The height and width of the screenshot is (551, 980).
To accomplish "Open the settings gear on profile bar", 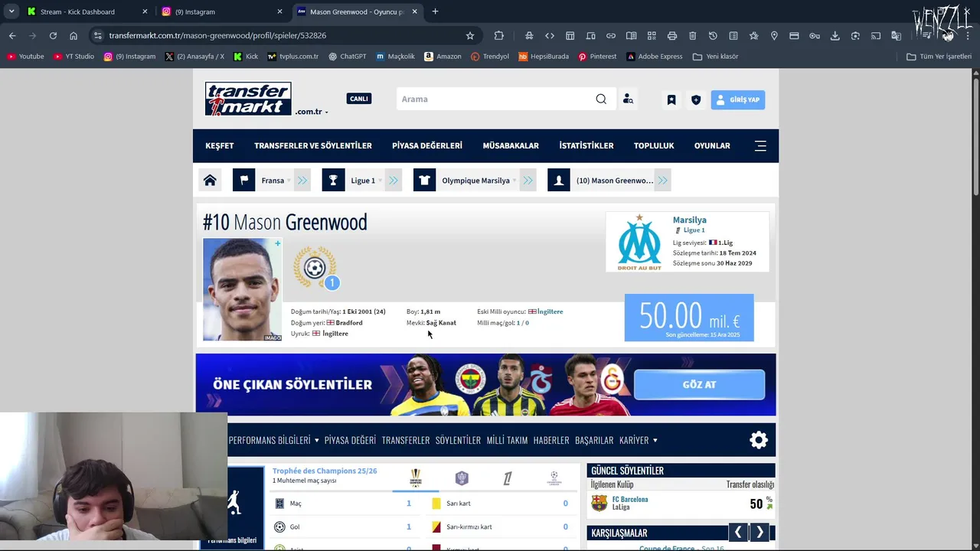I will pyautogui.click(x=759, y=440).
